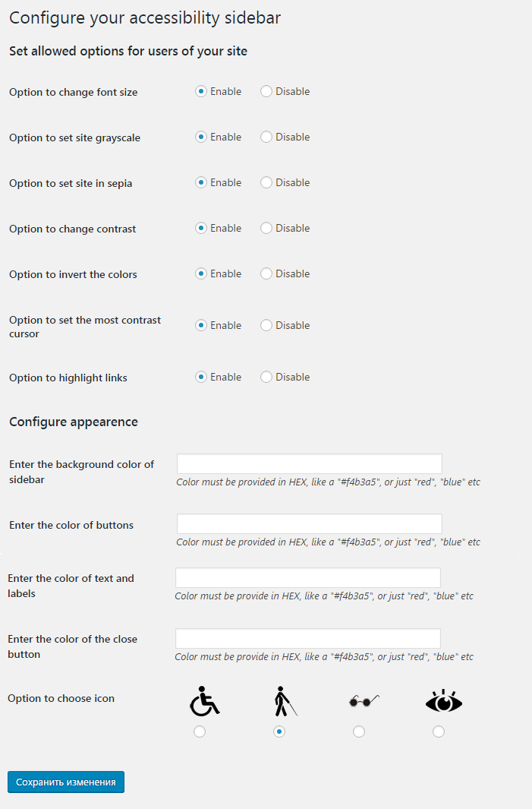This screenshot has width=532, height=809.
Task: Click the close button color field
Action: tap(308, 638)
